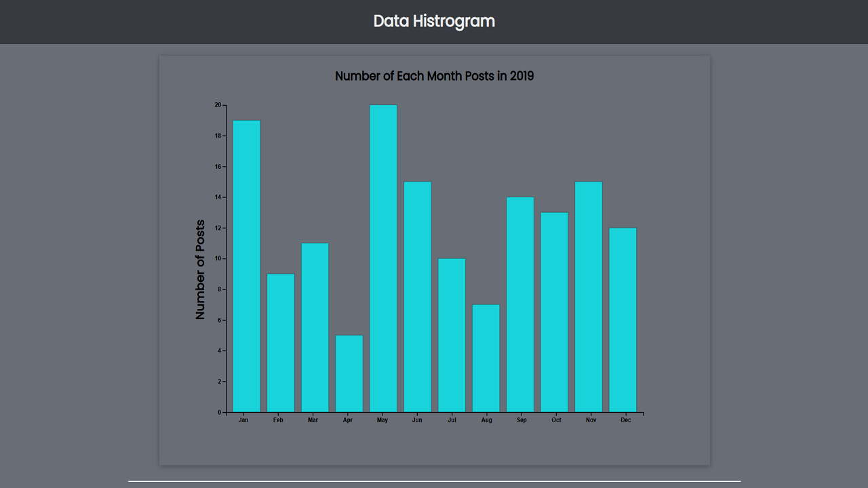Select the Apr bar, the shortest one
Viewport: 868px width, 488px height.
tap(349, 373)
